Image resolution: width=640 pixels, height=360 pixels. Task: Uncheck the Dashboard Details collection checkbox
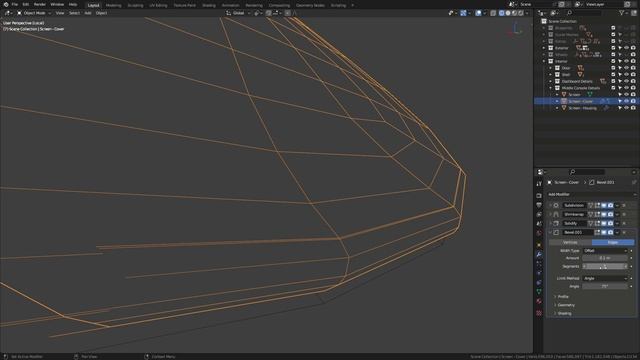(x=613, y=81)
